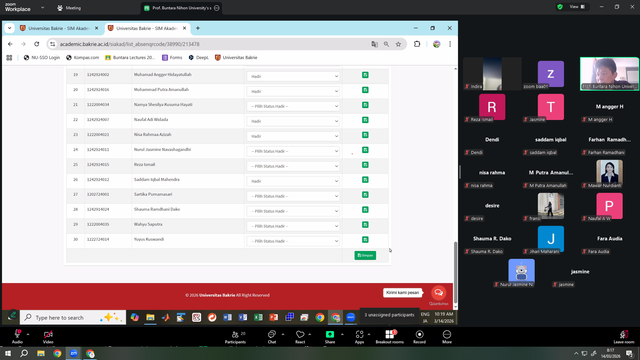Open live chat bubble icon
This screenshot has width=640, height=360.
click(438, 293)
